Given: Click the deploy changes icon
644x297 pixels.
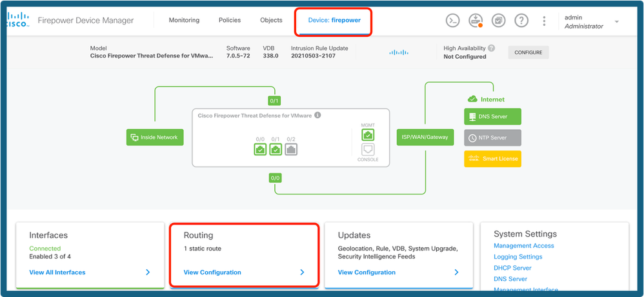Looking at the screenshot, I should point(476,21).
